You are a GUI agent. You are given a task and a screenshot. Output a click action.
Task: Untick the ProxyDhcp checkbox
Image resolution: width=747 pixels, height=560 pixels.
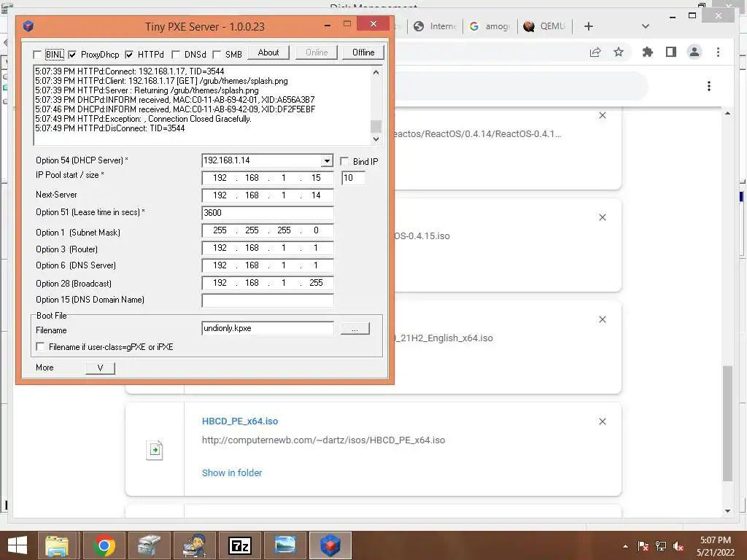click(x=72, y=55)
